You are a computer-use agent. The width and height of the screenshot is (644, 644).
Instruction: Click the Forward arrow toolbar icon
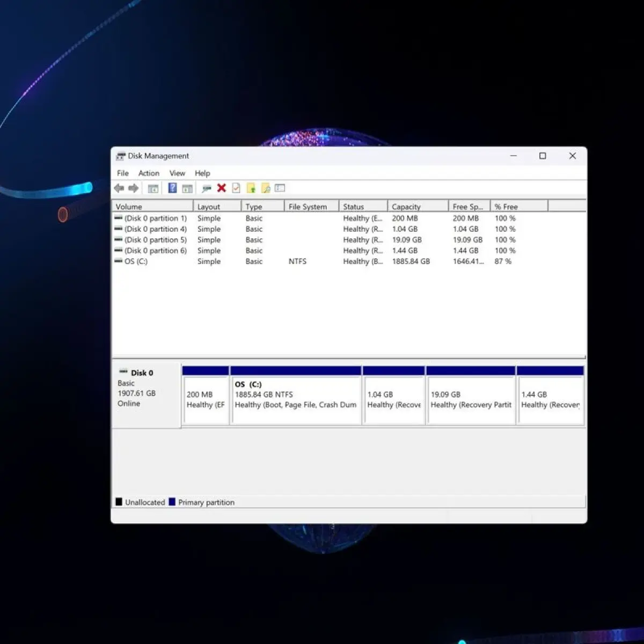pos(133,188)
